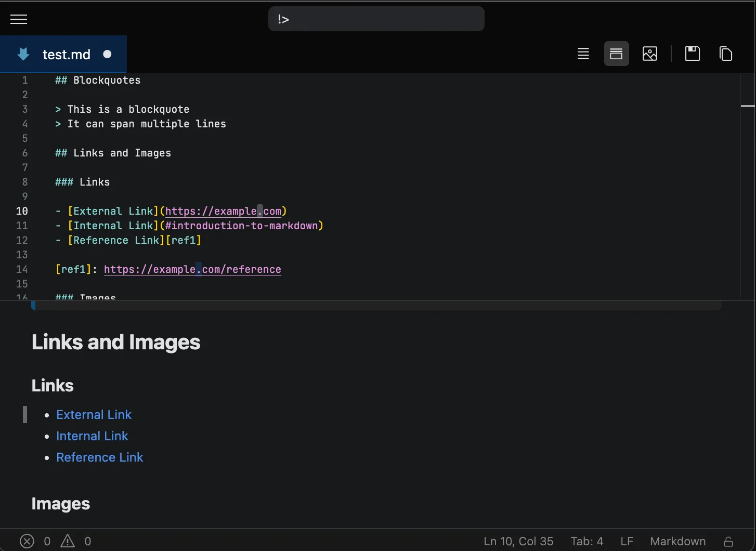Open the LF line ending selector
This screenshot has width=756, height=551.
pyautogui.click(x=627, y=541)
